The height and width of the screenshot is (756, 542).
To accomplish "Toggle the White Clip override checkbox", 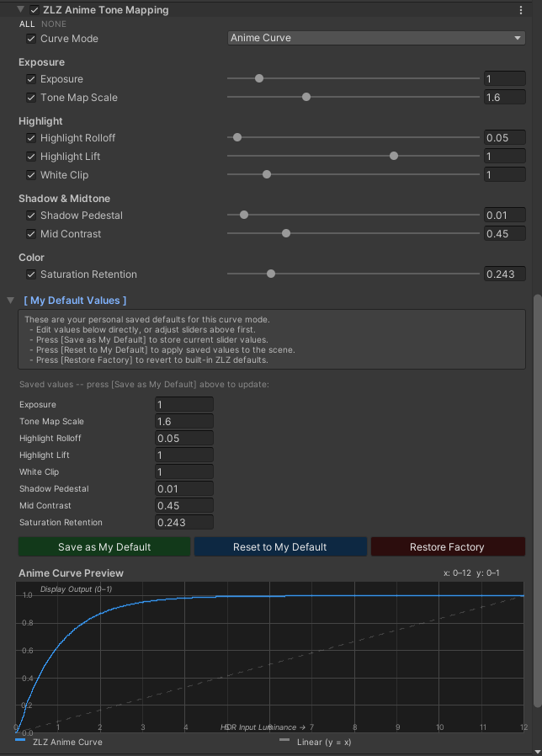I will (31, 175).
